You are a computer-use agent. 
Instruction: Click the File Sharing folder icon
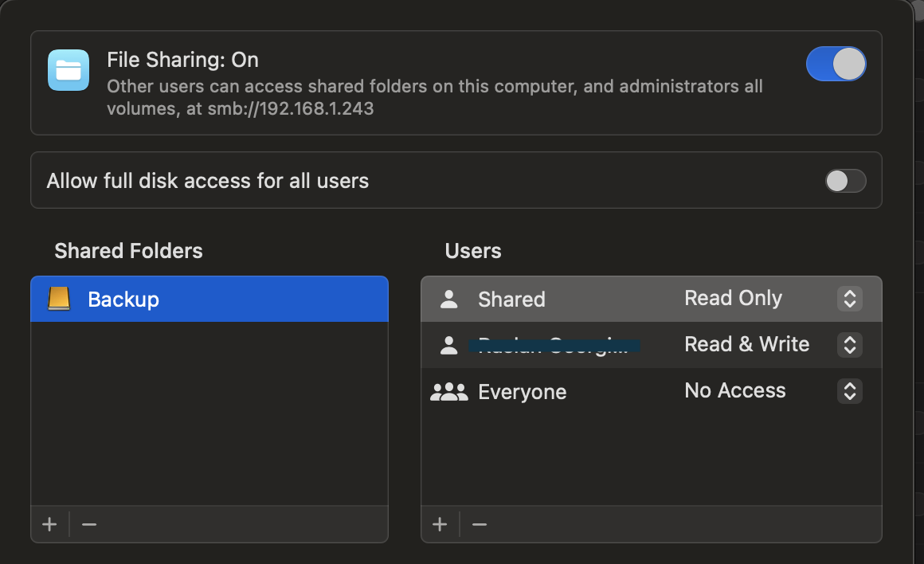pyautogui.click(x=69, y=70)
